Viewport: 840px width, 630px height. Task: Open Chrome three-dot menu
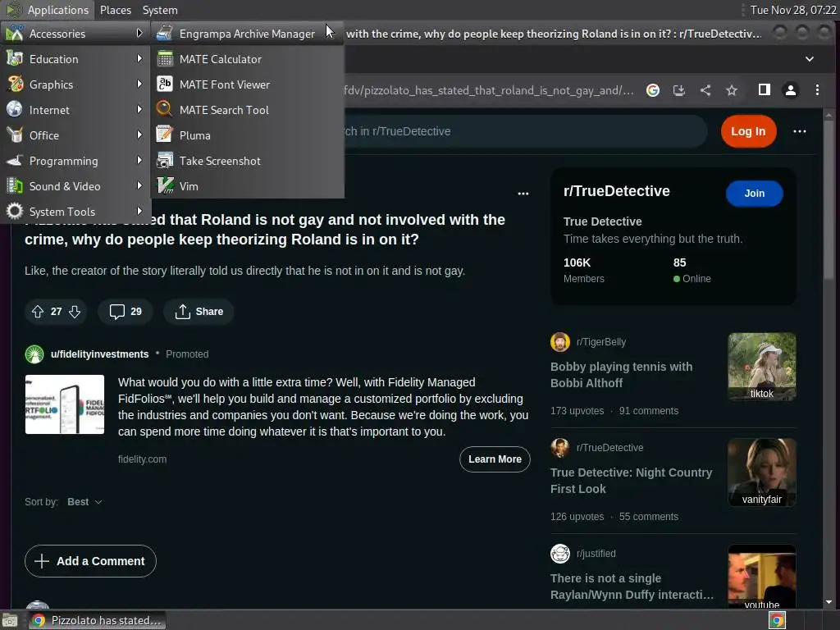817,90
